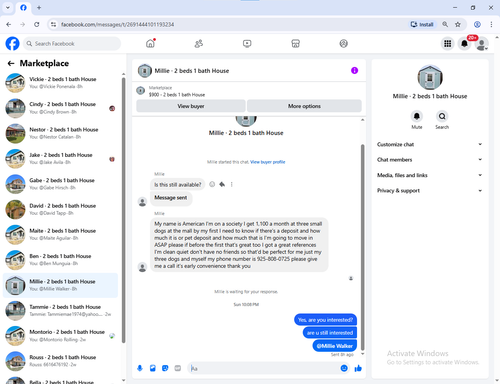
Task: Open Montorio - 2 beds 1 bath House chat
Action: (60, 336)
